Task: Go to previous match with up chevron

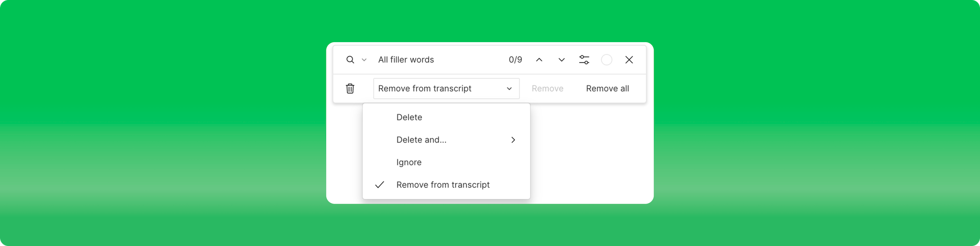Action: point(539,60)
